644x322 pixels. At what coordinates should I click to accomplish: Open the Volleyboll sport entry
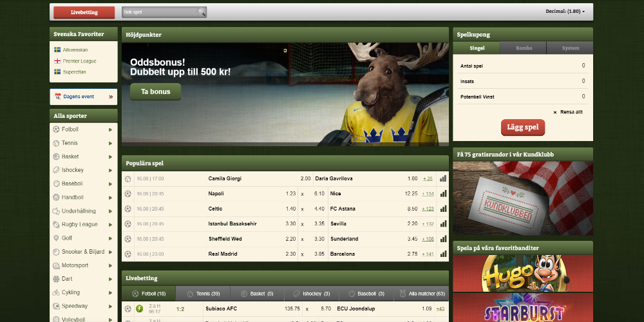pos(84,319)
